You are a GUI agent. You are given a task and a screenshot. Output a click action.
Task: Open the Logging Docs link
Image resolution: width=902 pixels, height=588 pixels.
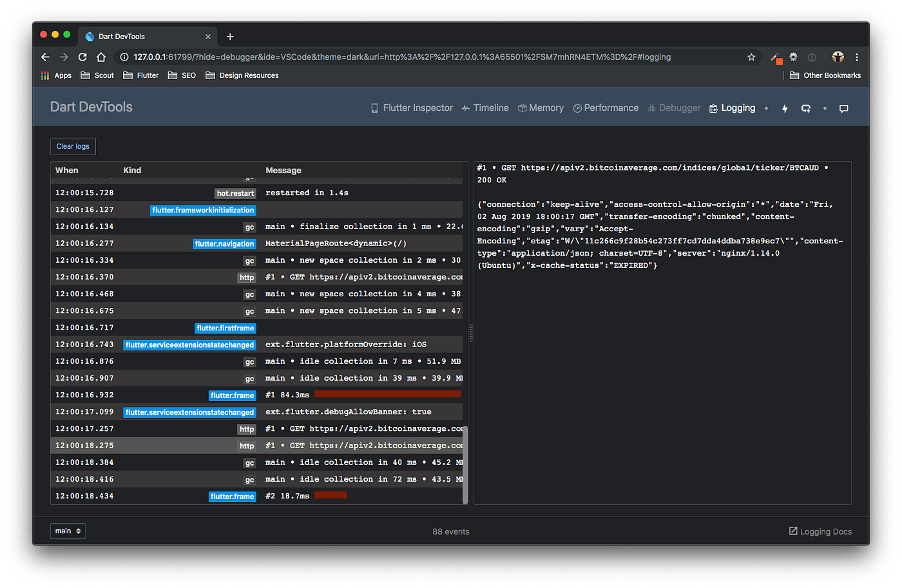click(820, 531)
